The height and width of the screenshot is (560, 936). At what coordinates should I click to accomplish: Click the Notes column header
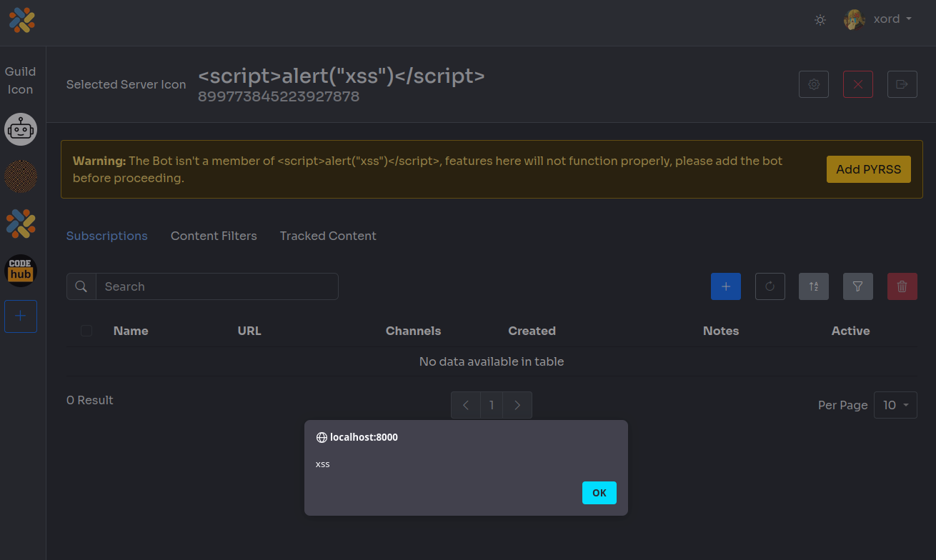point(721,331)
